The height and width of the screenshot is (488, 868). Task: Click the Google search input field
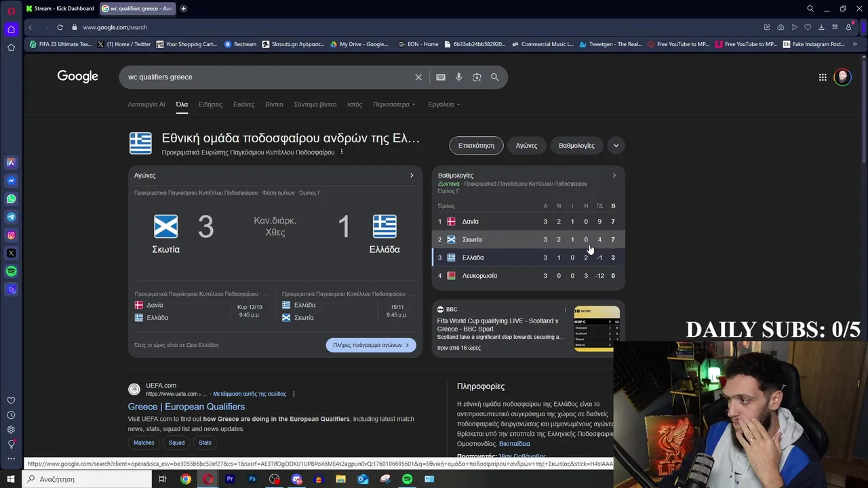click(269, 77)
